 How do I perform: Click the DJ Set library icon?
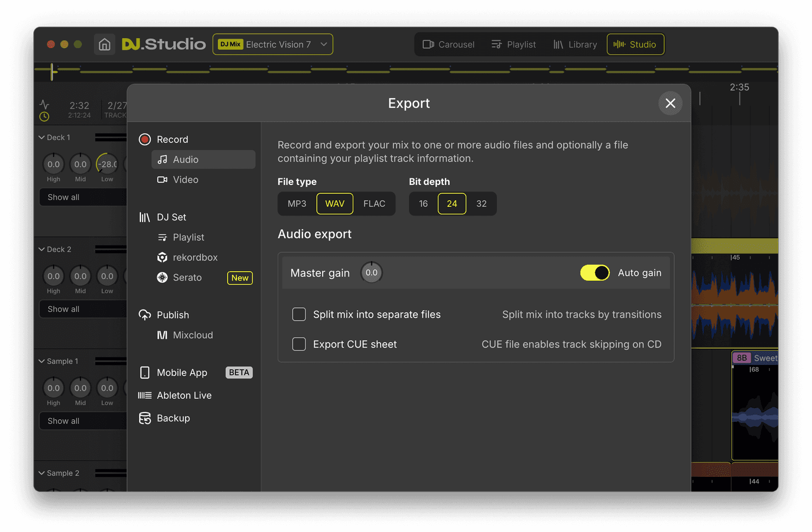click(145, 217)
